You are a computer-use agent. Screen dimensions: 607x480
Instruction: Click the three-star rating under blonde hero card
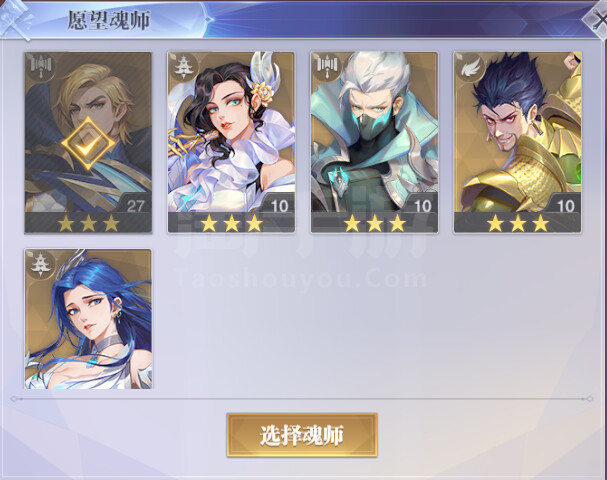(88, 224)
